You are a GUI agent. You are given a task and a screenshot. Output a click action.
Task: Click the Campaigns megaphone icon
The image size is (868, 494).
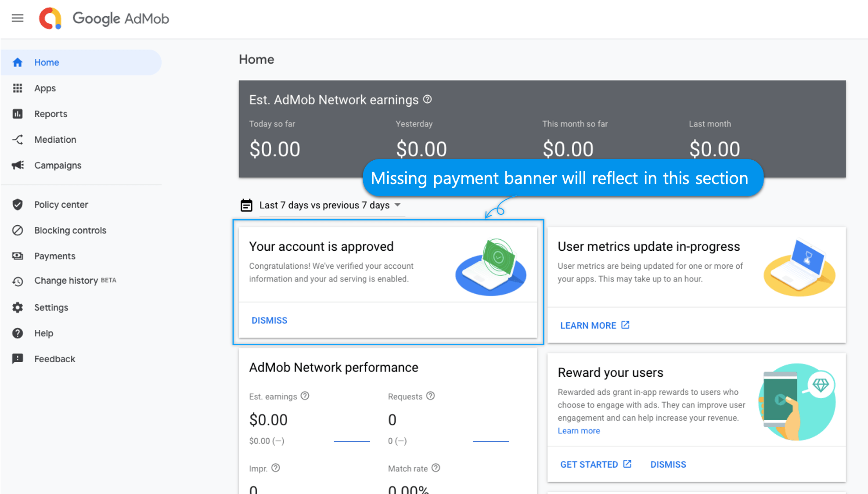tap(18, 165)
